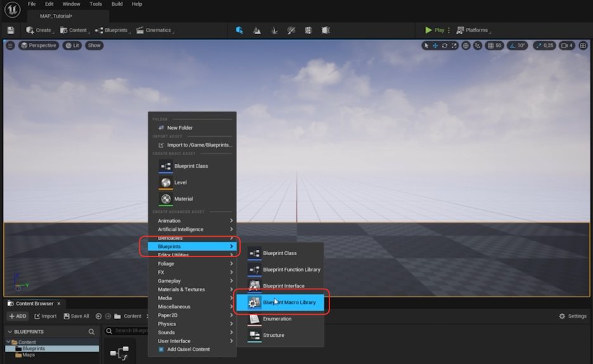Open the Blueprints toolbar menu
The image size is (593, 364).
(x=112, y=30)
